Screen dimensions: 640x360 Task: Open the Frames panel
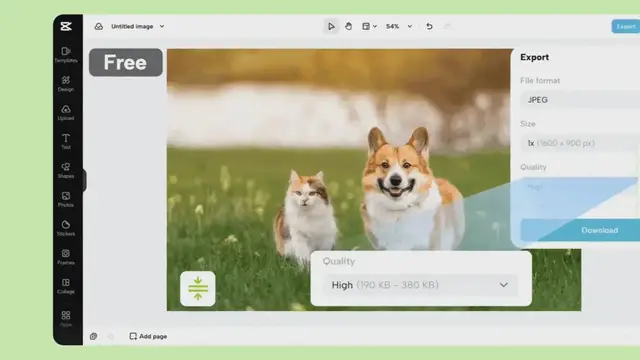[x=66, y=258]
